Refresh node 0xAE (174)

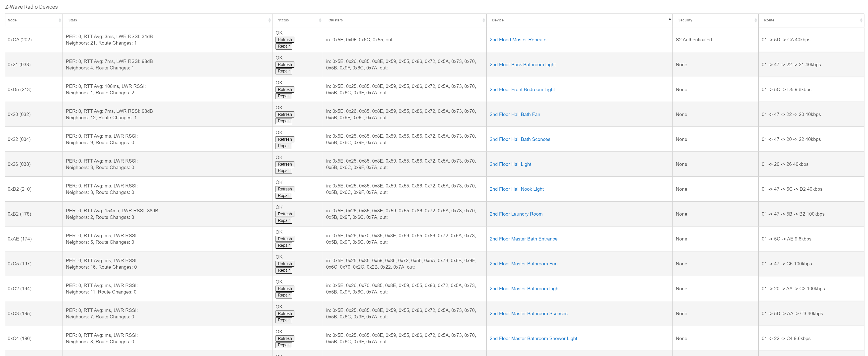click(285, 239)
